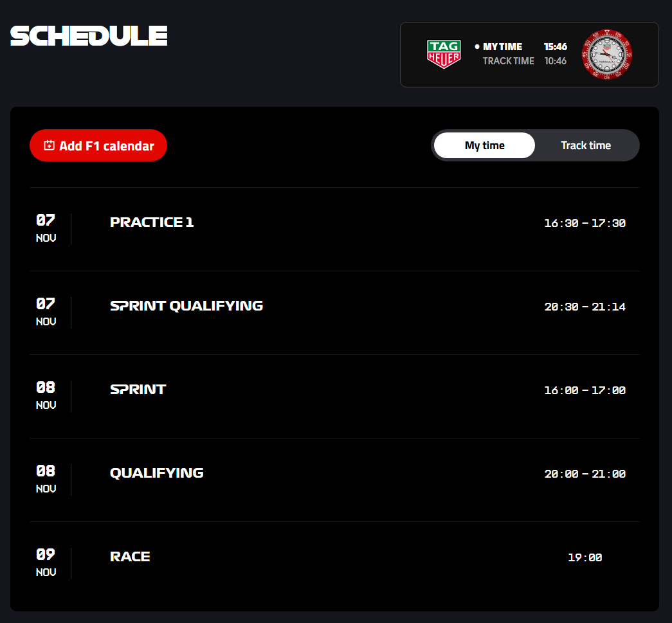Click the SCHEDULE heading
Image resolution: width=672 pixels, height=623 pixels.
pos(89,36)
